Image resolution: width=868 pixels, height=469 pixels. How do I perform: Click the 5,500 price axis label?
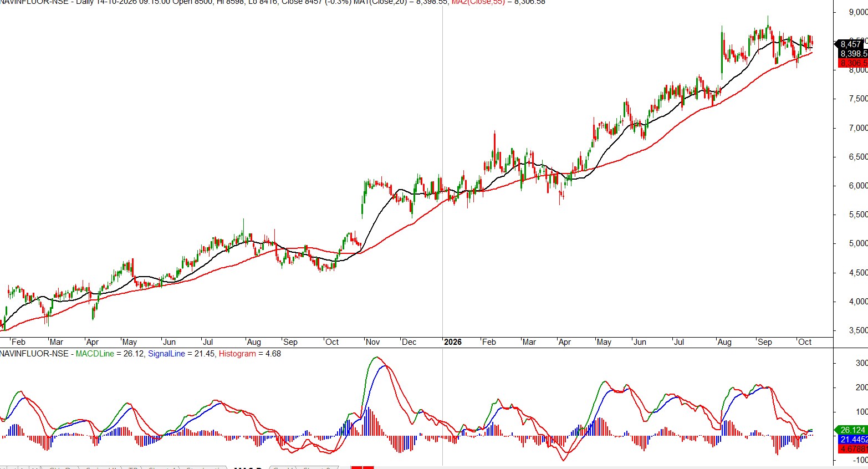click(858, 215)
